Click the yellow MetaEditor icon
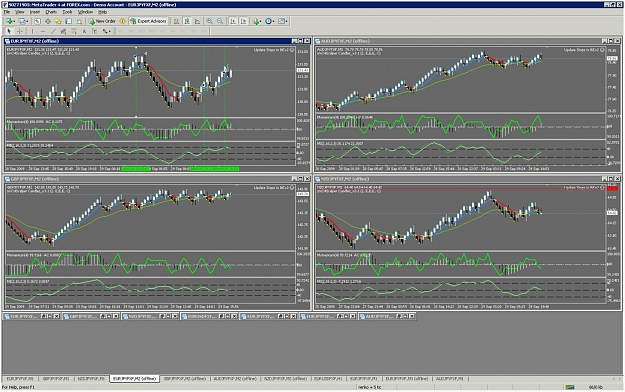Viewport: 625px width, 392px height. [x=122, y=21]
